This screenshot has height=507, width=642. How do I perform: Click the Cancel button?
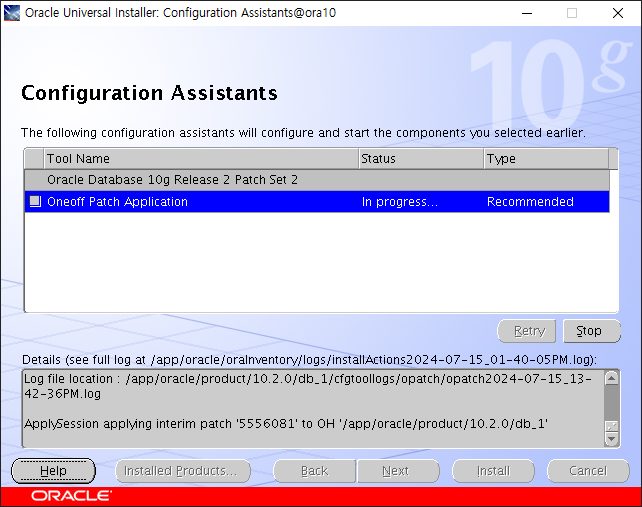[x=588, y=471]
